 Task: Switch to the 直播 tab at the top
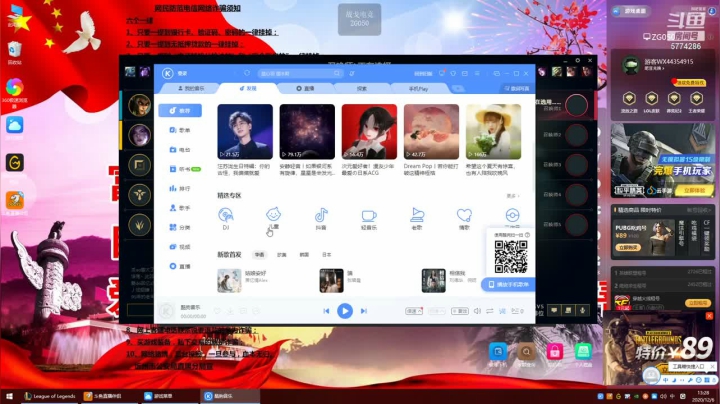pyautogui.click(x=305, y=89)
